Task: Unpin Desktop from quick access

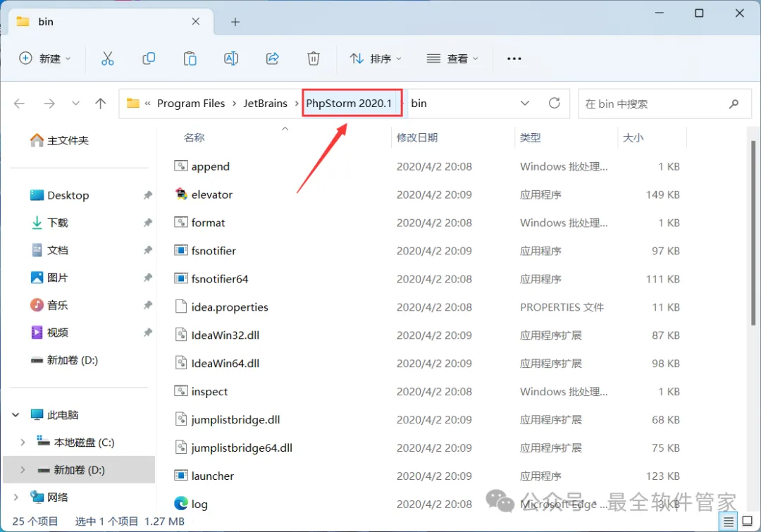Action: point(147,195)
